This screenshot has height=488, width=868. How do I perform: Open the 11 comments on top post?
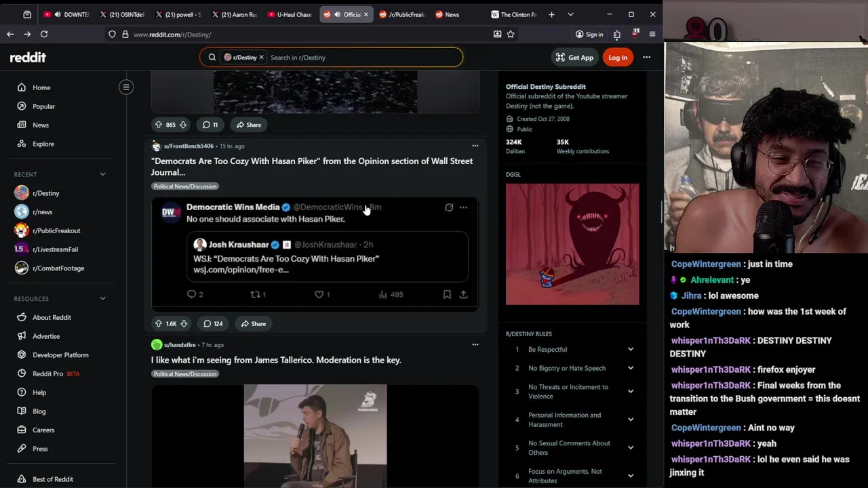(210, 125)
